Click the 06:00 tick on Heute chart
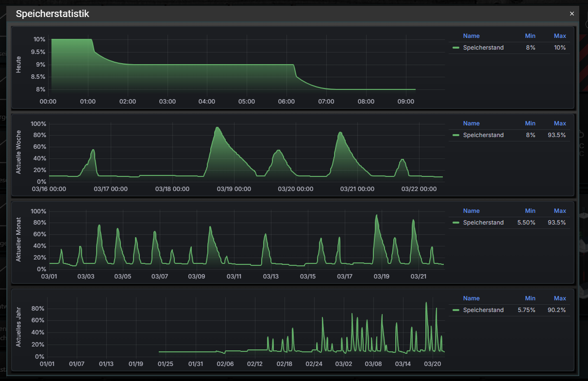Viewport: 588px width, 381px height. pyautogui.click(x=286, y=102)
